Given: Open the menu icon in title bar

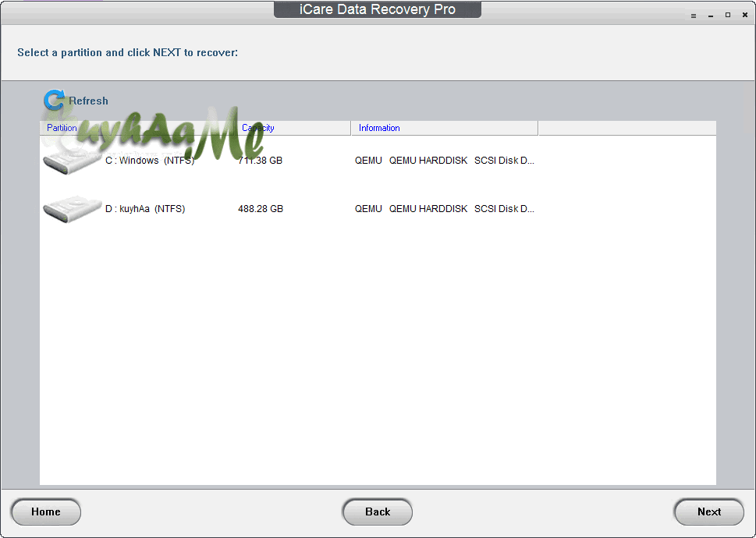Looking at the screenshot, I should tap(694, 16).
